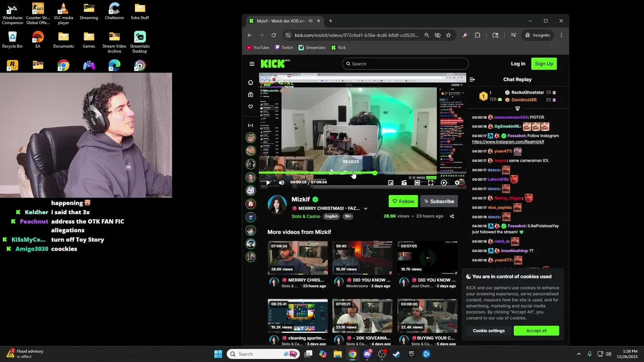Viewport: 644px width, 362px height.
Task: Open Discord from the taskbar
Action: (x=367, y=354)
